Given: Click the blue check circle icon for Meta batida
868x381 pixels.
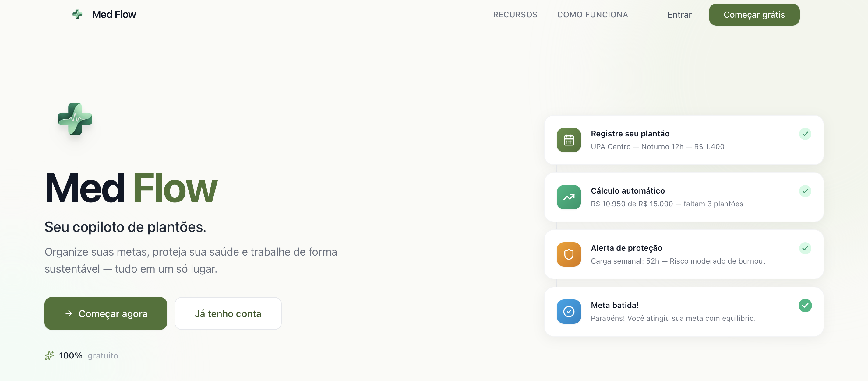Looking at the screenshot, I should coord(568,312).
